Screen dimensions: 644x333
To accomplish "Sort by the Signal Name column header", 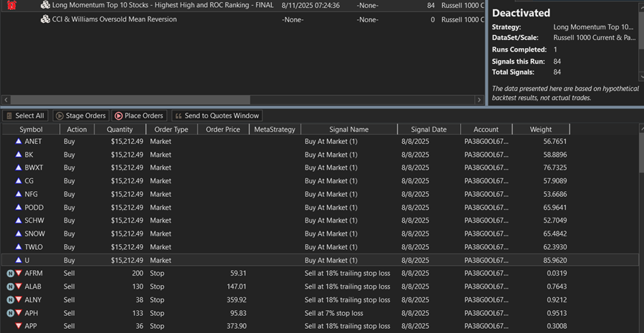I will coord(349,130).
